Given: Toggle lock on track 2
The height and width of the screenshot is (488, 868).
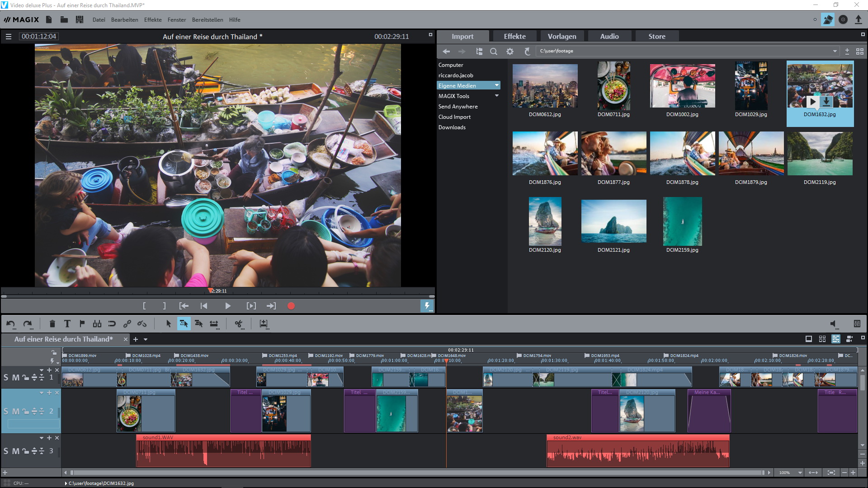Looking at the screenshot, I should pyautogui.click(x=25, y=411).
